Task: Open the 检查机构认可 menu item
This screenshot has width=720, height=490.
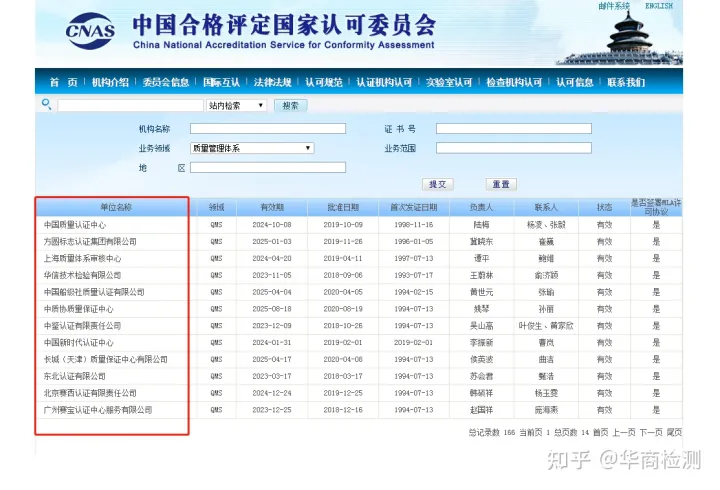Action: [x=514, y=82]
